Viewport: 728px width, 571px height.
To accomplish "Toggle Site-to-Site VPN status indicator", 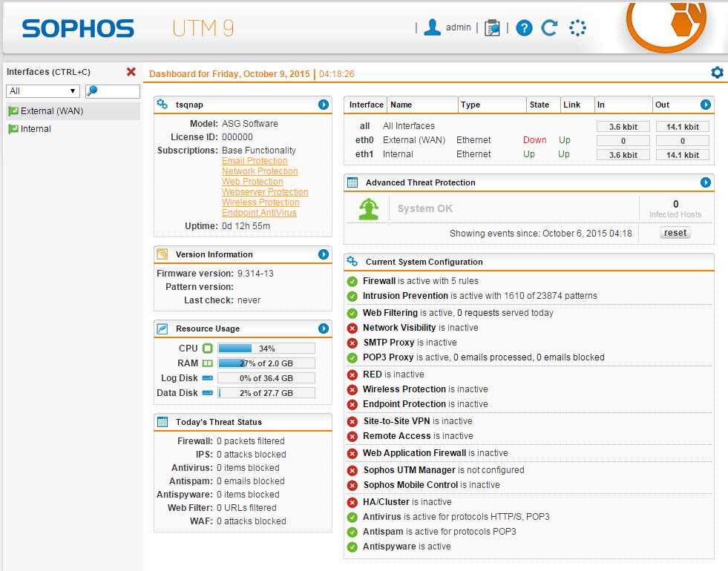I will pyautogui.click(x=352, y=422).
